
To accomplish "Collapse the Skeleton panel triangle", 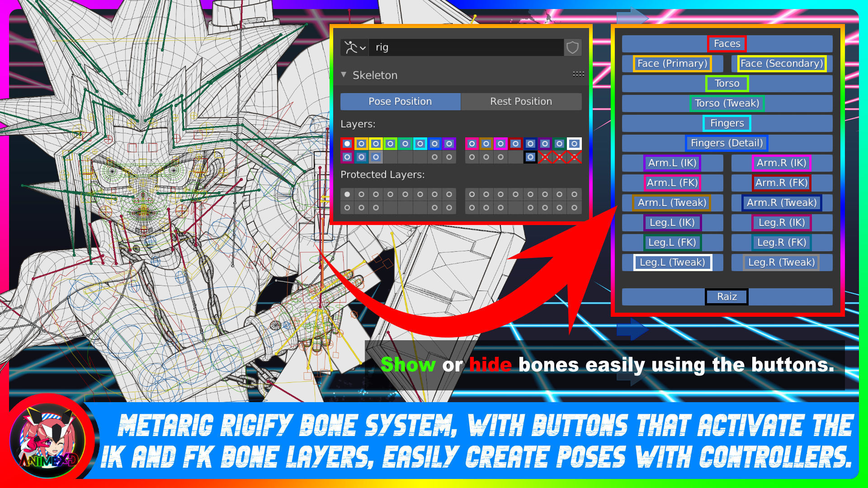I will click(x=344, y=75).
